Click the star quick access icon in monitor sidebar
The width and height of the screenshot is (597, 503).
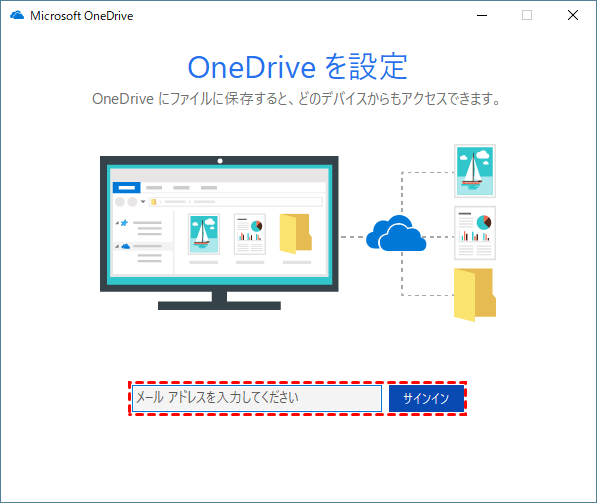point(124,223)
